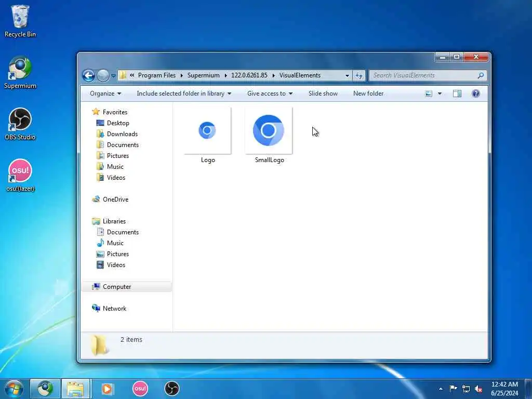This screenshot has height=399, width=532.
Task: Minimize the Explorer window
Action: pos(443,57)
